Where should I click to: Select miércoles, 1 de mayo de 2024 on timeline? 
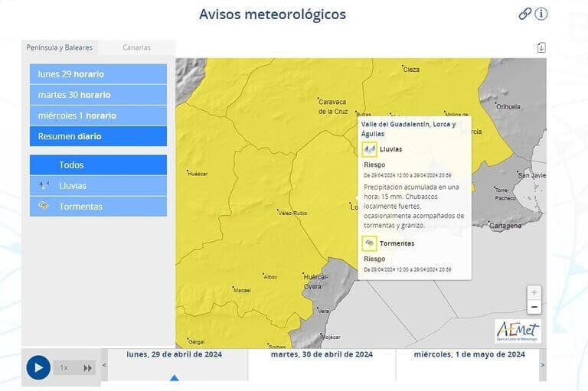pyautogui.click(x=469, y=354)
